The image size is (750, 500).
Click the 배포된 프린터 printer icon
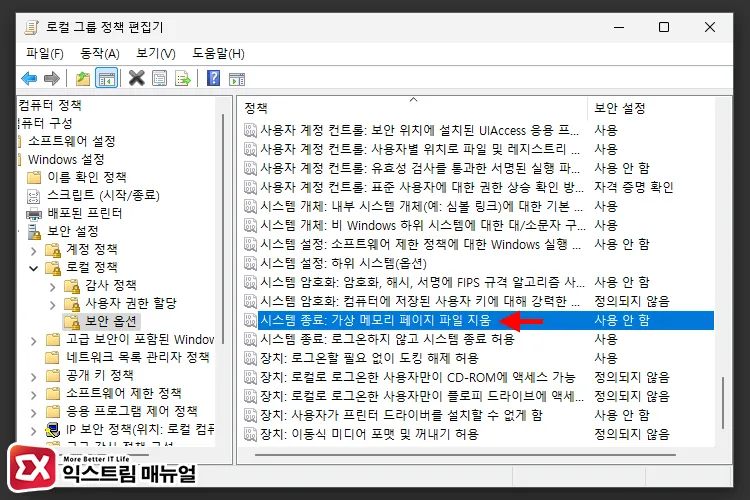[34, 213]
